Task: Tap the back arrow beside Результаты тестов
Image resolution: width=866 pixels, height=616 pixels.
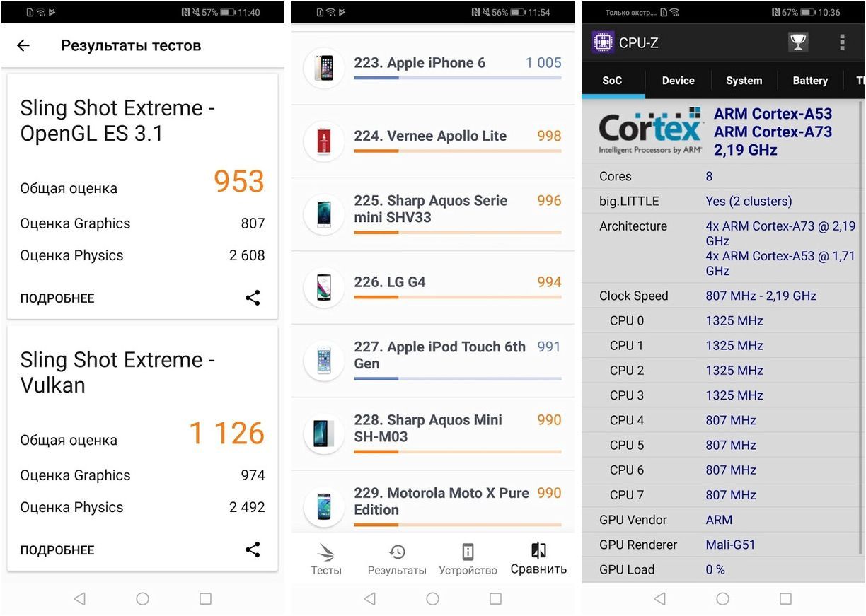Action: (x=23, y=46)
